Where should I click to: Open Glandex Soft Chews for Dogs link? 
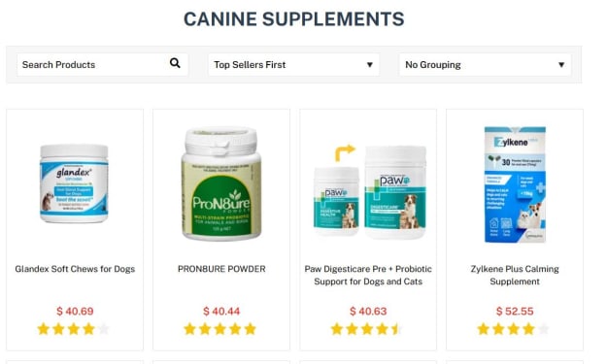(x=75, y=269)
